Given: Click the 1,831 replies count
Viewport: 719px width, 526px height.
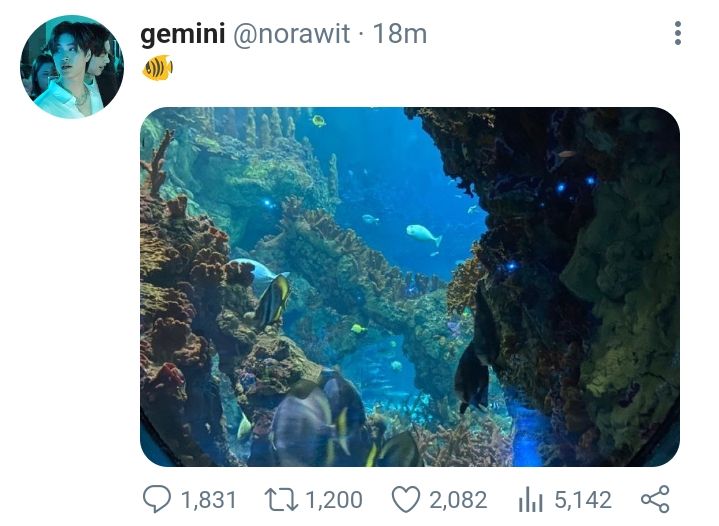Looking at the screenshot, I should (207, 499).
